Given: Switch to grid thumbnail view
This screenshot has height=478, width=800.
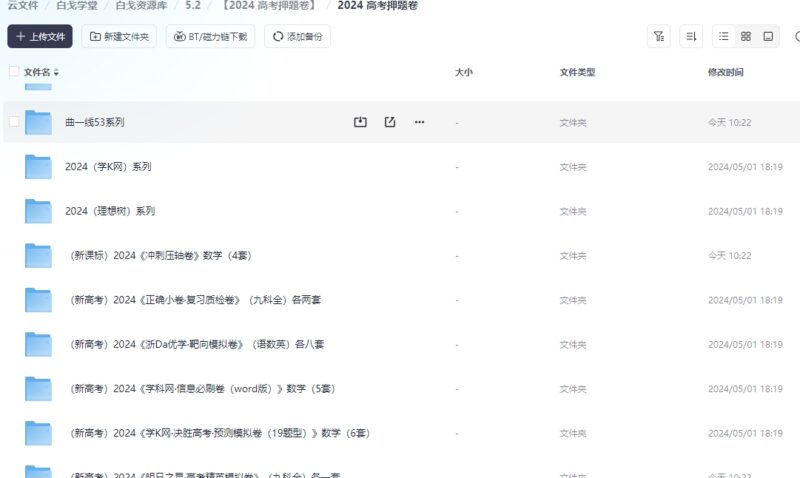Looking at the screenshot, I should point(746,36).
